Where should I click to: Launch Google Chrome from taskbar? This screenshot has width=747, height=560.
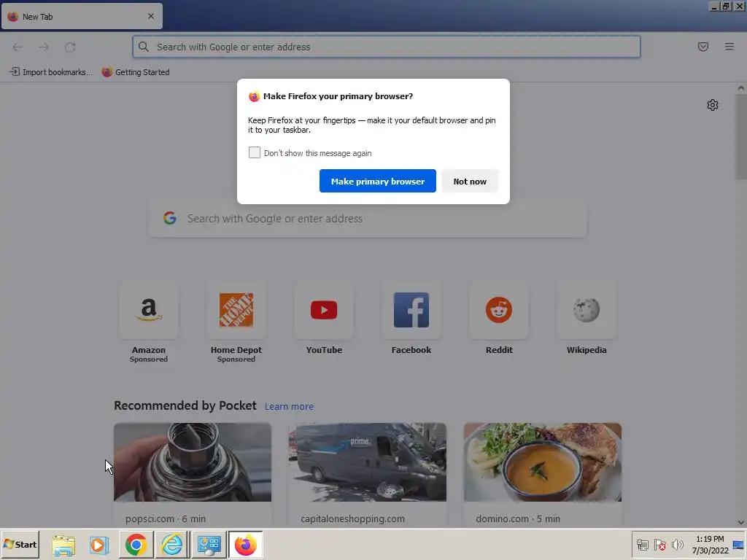click(x=136, y=545)
